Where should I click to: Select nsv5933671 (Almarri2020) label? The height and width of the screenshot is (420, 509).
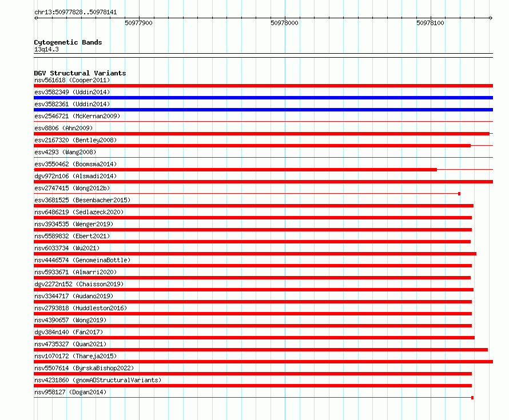75,272
